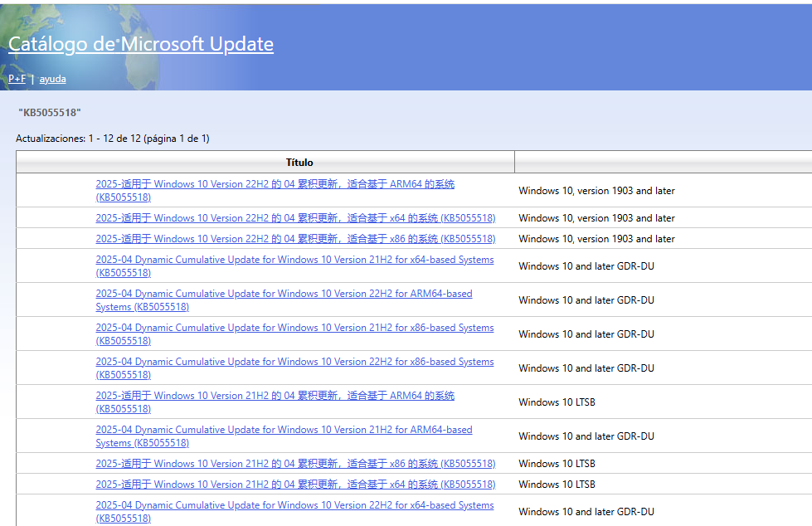Image resolution: width=812 pixels, height=526 pixels.
Task: Click LTSB cell of Chinese 21H2 x86 row
Action: pyautogui.click(x=557, y=464)
